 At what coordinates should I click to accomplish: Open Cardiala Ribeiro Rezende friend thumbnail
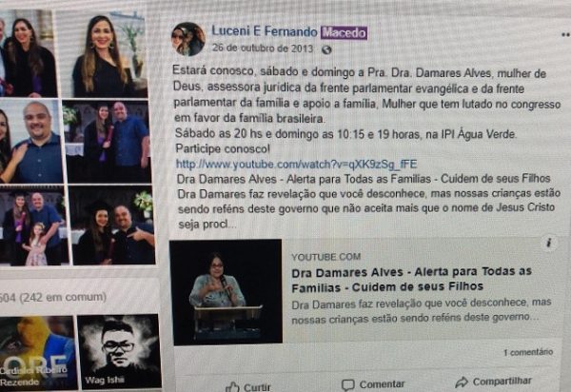pos(37,352)
